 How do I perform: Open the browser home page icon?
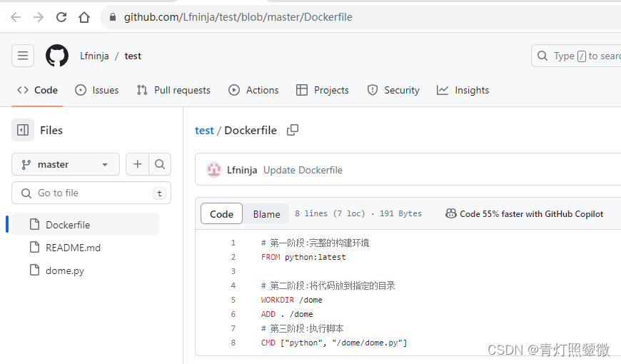click(x=84, y=17)
